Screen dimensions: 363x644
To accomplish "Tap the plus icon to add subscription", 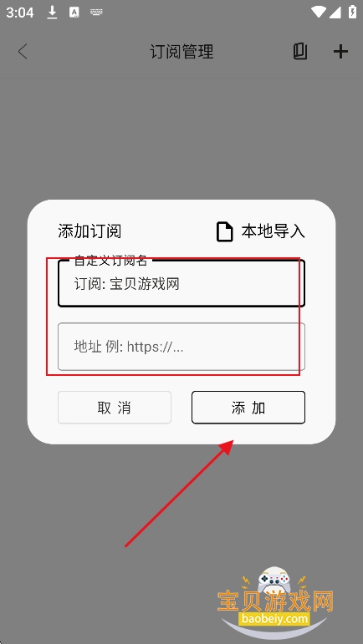I will coord(340,52).
